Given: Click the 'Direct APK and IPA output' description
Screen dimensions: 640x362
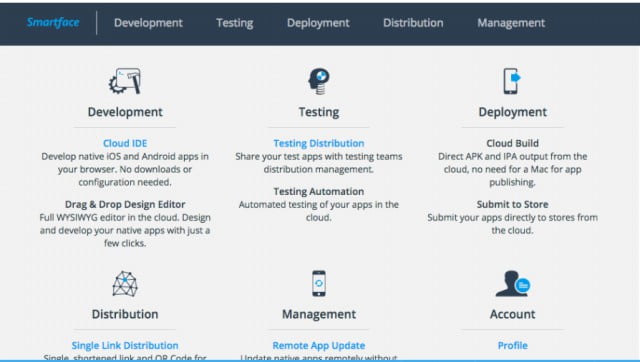Looking at the screenshot, I should [x=513, y=169].
